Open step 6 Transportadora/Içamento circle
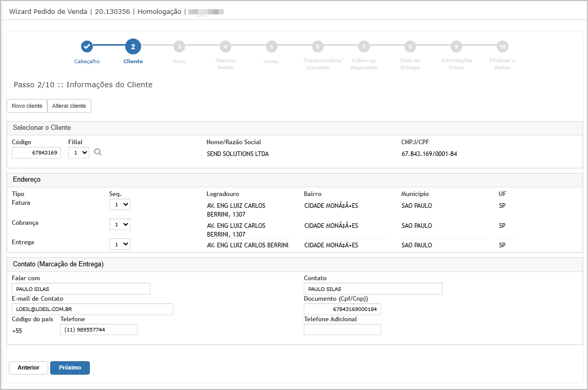588x390 pixels. click(x=318, y=47)
